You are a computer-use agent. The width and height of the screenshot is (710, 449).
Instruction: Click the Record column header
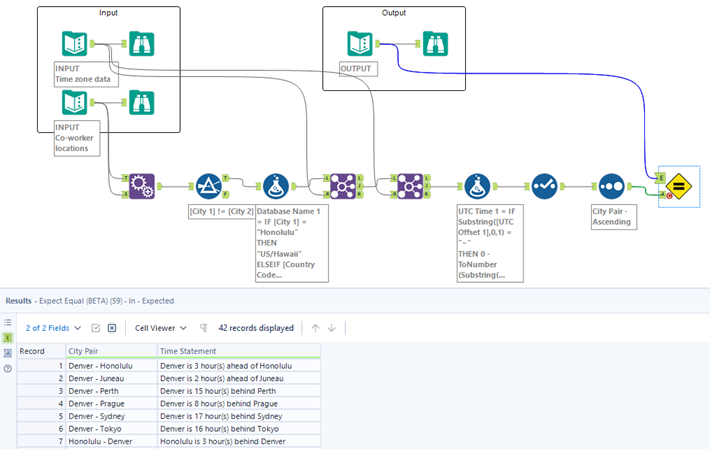pos(41,351)
